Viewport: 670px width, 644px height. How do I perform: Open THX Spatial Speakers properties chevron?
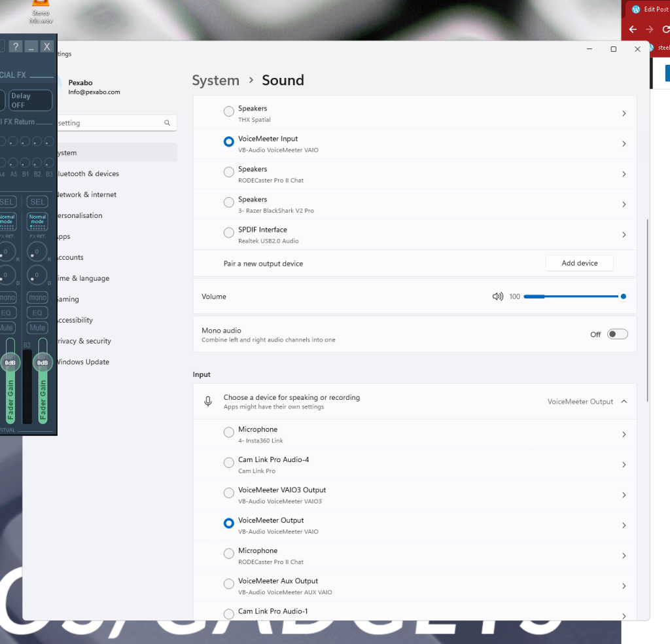[x=624, y=113]
